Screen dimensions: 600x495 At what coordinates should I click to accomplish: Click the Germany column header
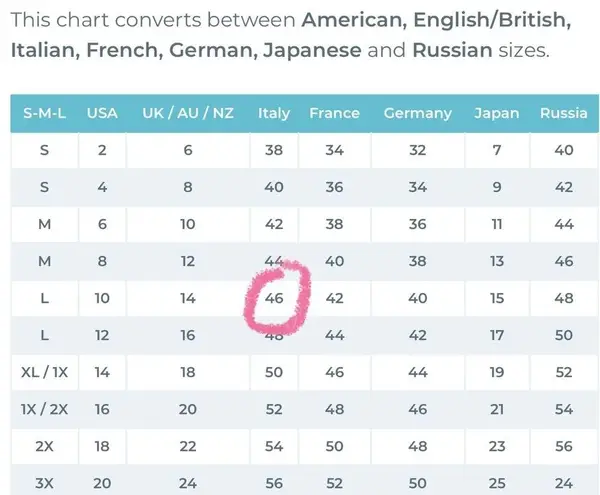[417, 113]
